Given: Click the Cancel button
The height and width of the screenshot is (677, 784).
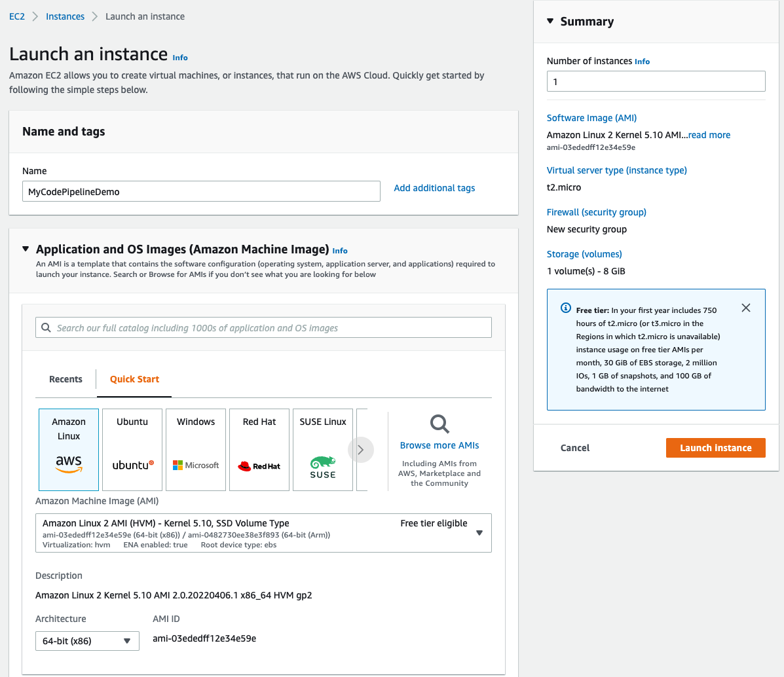Looking at the screenshot, I should [x=575, y=448].
